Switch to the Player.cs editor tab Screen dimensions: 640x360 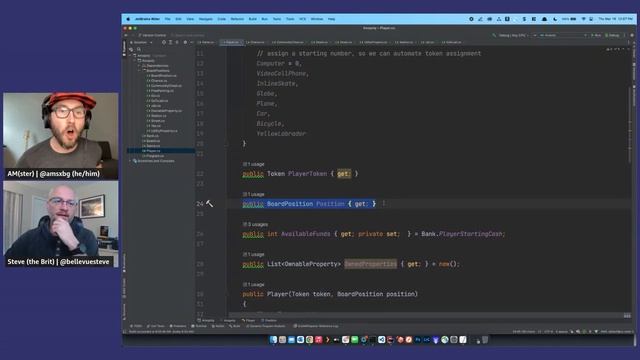(232, 42)
